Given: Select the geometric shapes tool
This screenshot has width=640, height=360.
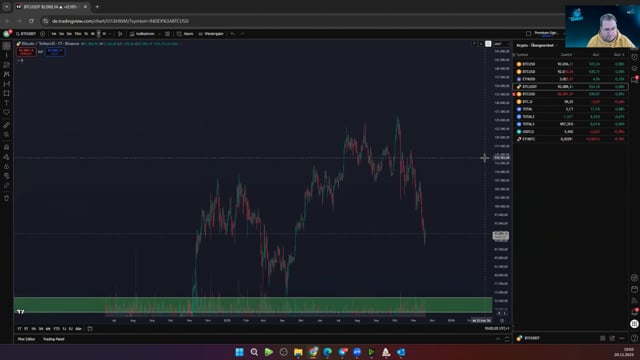Looking at the screenshot, I should click(7, 93).
